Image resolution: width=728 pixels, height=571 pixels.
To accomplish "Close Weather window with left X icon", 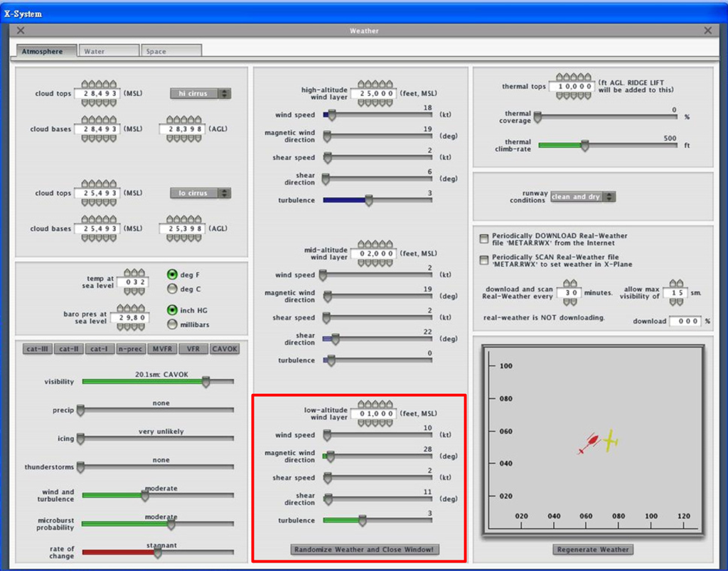I will (21, 31).
